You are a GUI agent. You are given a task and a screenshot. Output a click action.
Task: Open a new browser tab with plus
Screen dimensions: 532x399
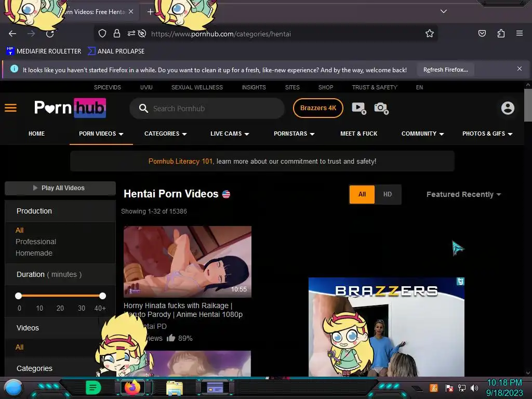150,12
